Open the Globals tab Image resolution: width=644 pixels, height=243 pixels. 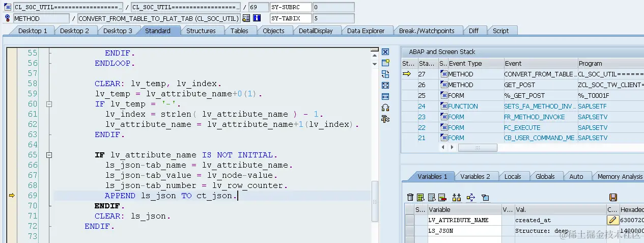tap(545, 176)
